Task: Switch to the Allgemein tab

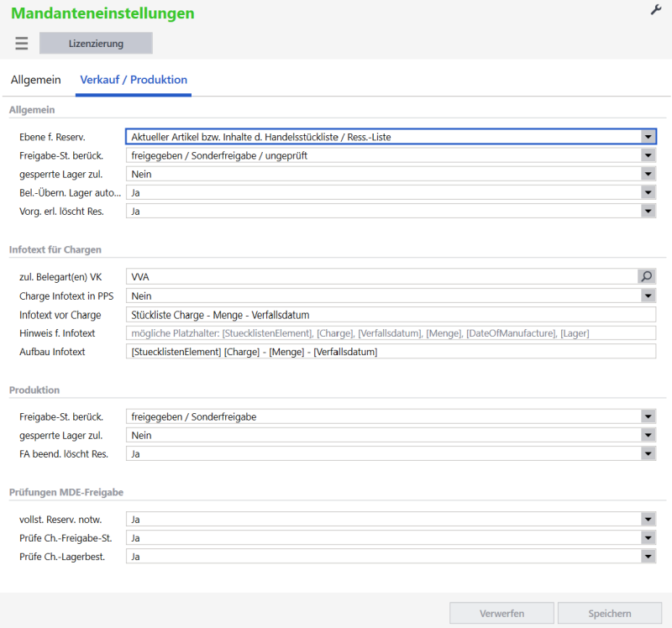Action: pyautogui.click(x=36, y=80)
